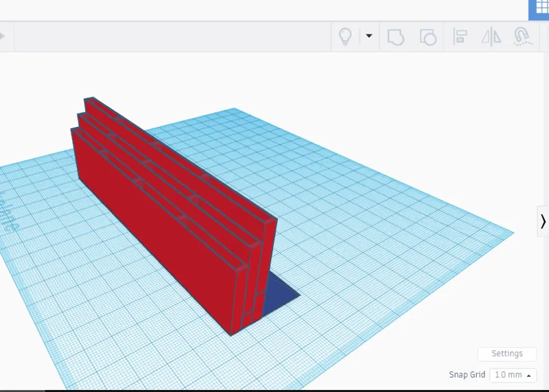Expand the collapsed shapes panel chevron

pos(543,221)
